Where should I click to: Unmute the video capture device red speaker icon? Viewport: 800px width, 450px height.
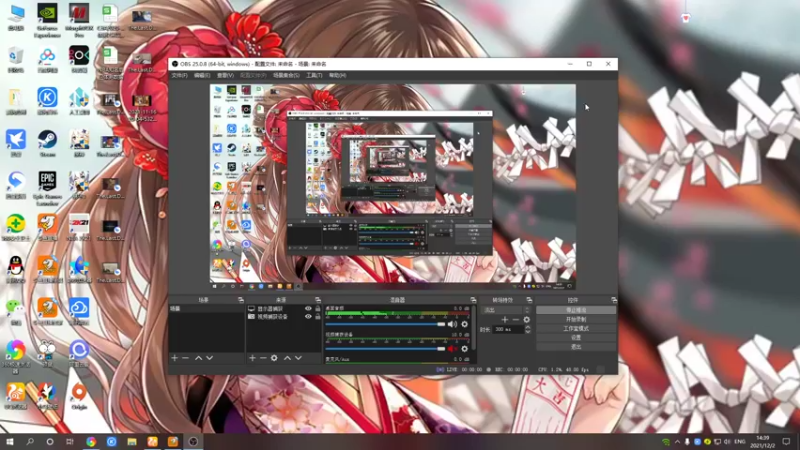(x=452, y=349)
